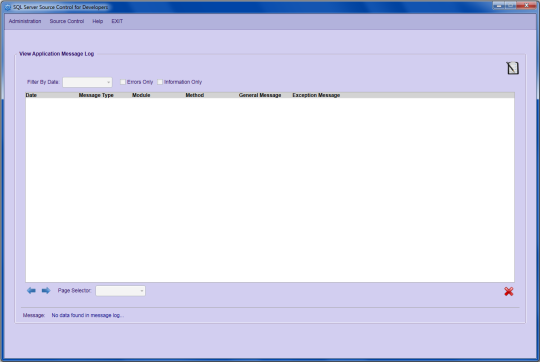Screen dimensions: 540x362
Task: Open the Source Control menu
Action: click(x=67, y=21)
